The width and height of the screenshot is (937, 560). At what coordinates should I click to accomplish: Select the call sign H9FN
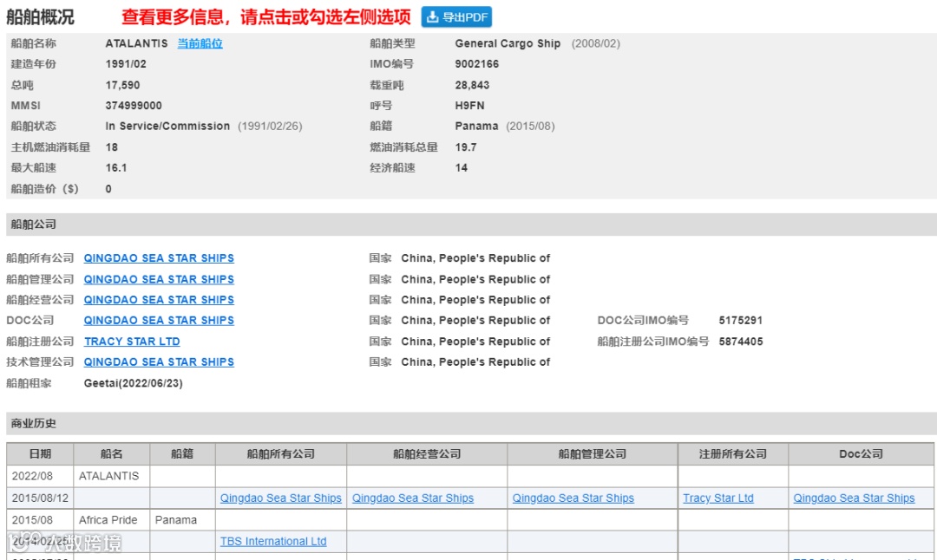pyautogui.click(x=469, y=106)
